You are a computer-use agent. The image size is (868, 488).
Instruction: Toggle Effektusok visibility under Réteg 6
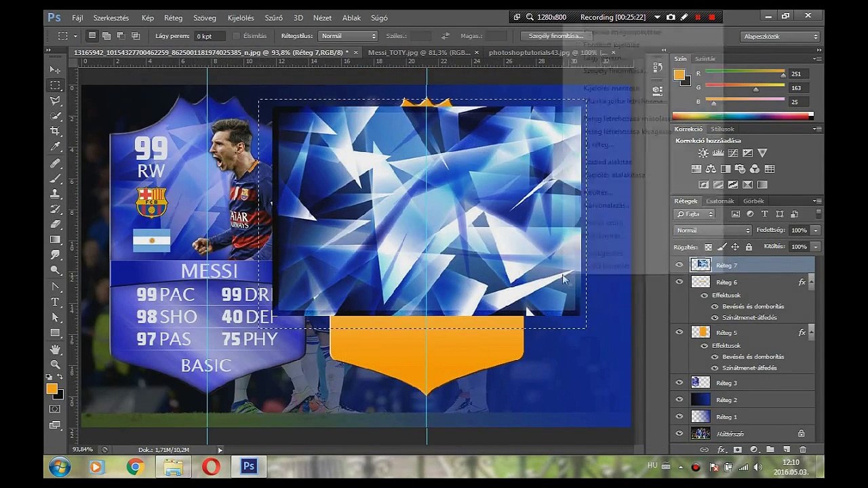[704, 296]
